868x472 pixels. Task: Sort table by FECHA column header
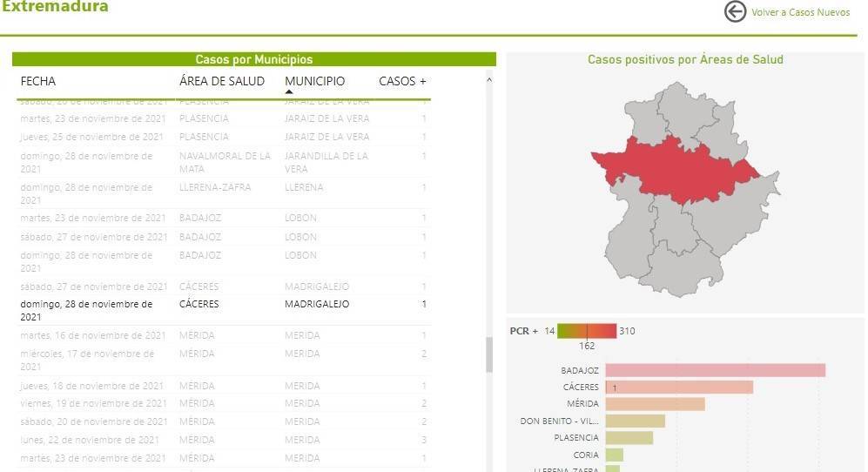[38, 81]
